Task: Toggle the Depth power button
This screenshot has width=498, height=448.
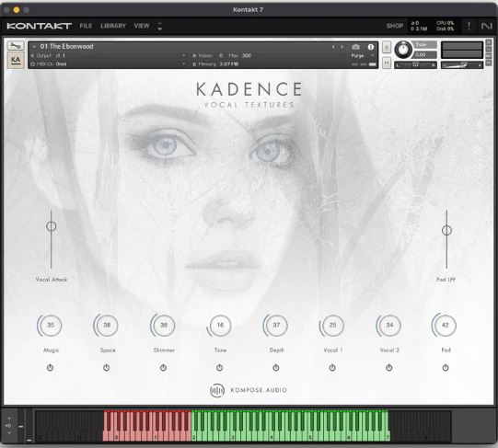Action: [275, 368]
